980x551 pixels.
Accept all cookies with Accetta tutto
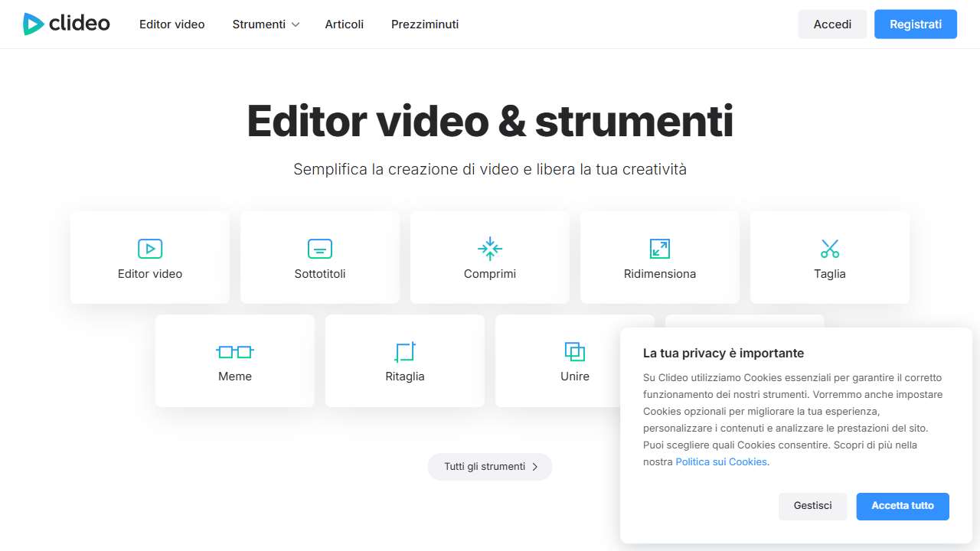pos(903,506)
